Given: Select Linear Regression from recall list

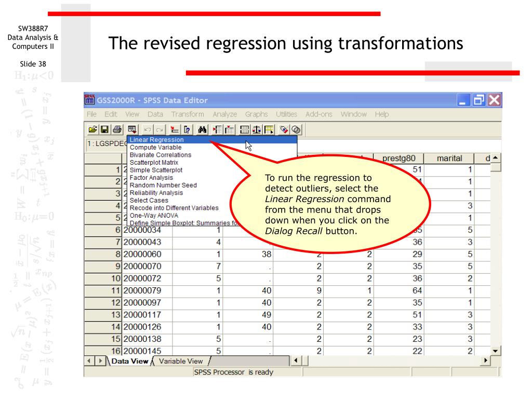Looking at the screenshot, I should coord(212,139).
